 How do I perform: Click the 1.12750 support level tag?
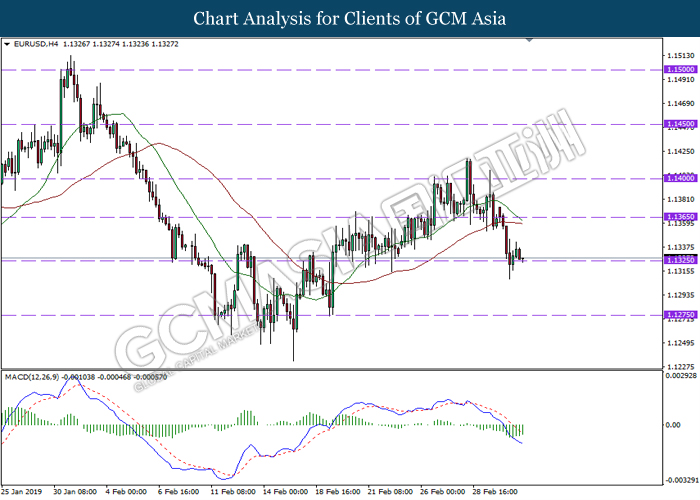[681, 315]
